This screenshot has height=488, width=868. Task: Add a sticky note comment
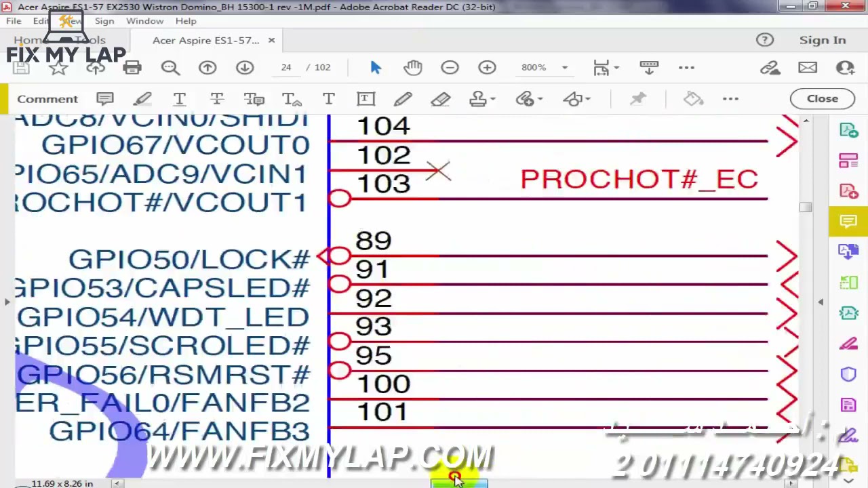tap(104, 99)
